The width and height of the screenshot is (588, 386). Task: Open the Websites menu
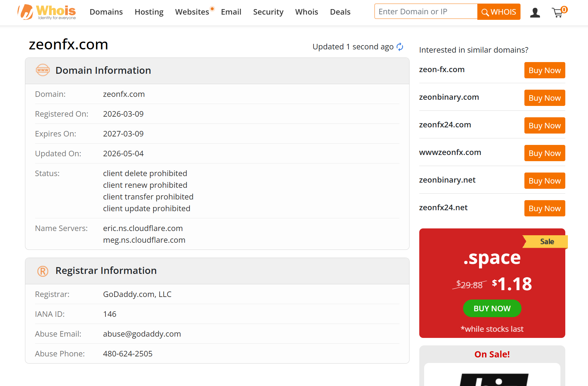[192, 12]
